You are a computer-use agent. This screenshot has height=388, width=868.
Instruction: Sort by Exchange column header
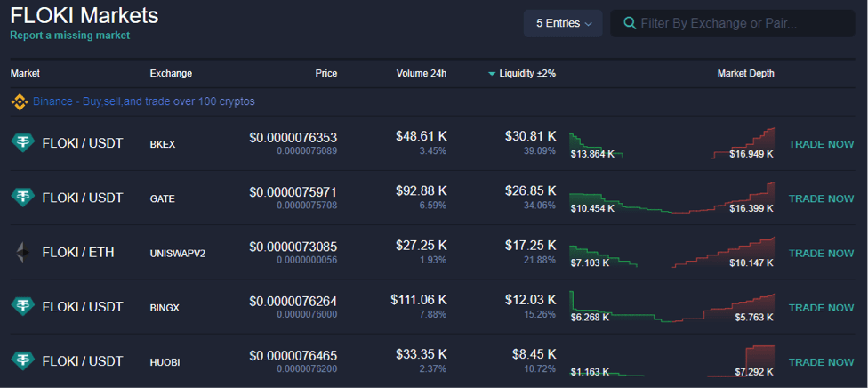pyautogui.click(x=171, y=73)
